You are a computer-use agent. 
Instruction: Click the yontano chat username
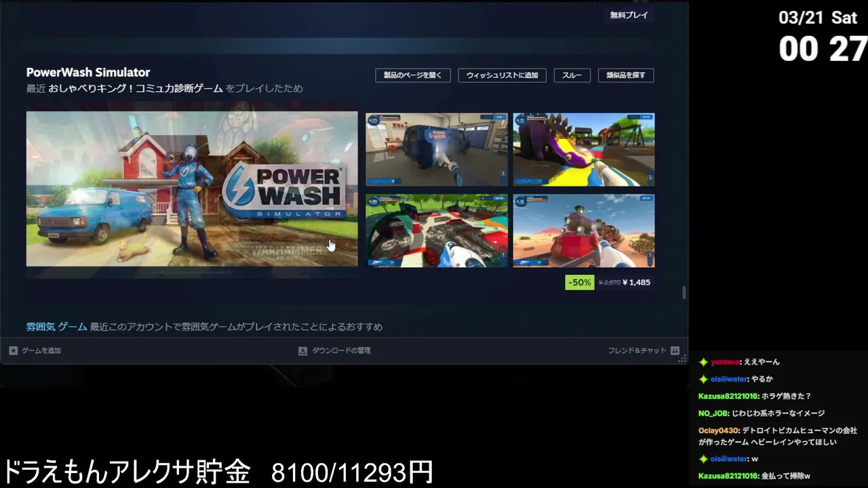(725, 362)
